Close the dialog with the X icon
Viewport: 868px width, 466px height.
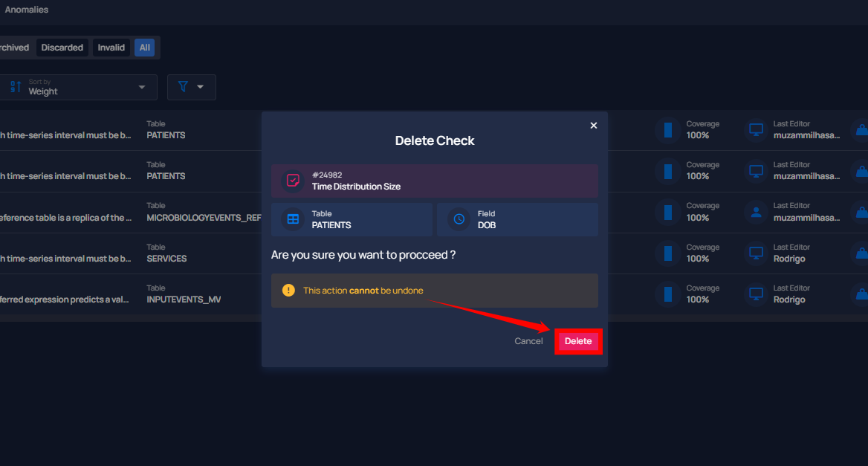tap(594, 126)
